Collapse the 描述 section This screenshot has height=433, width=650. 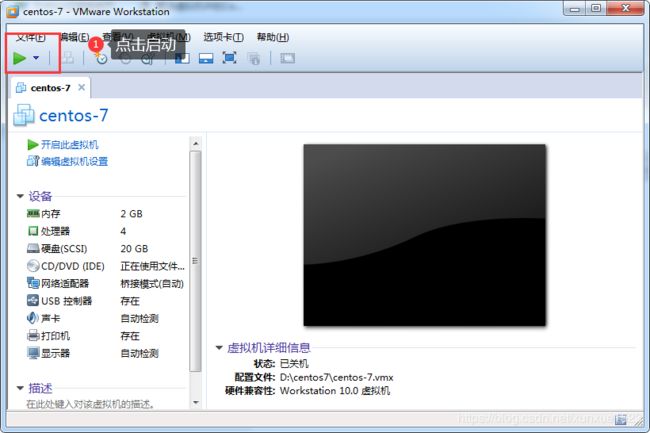coord(20,388)
